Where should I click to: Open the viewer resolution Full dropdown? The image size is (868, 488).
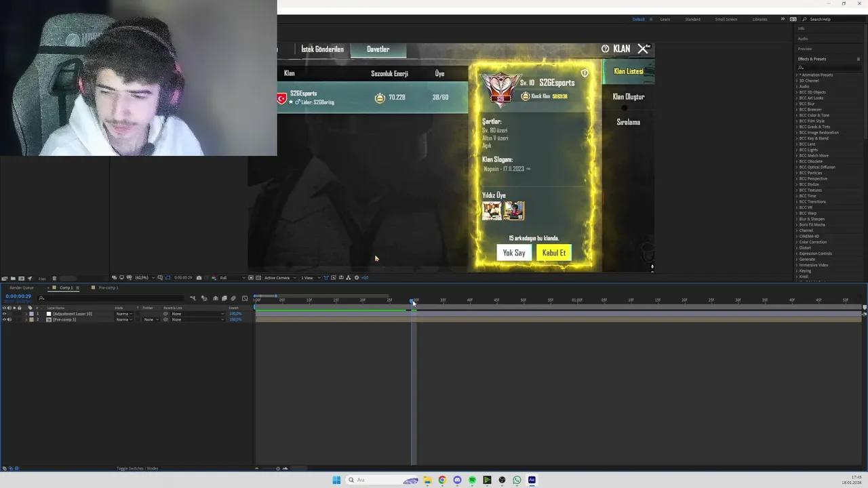(233, 278)
